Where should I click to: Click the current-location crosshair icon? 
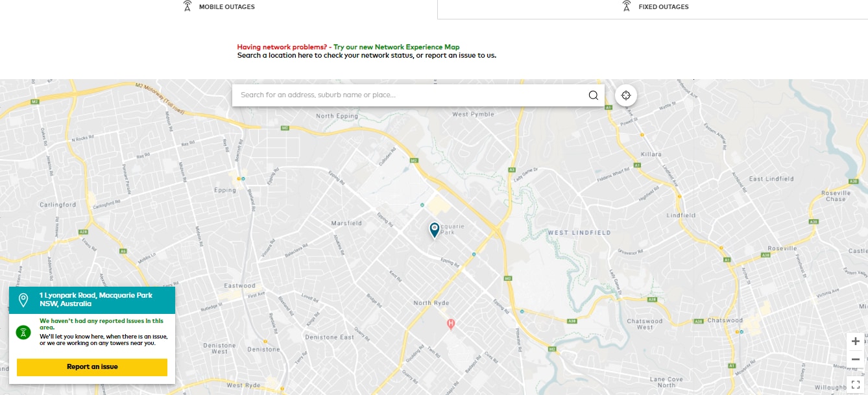(x=625, y=95)
